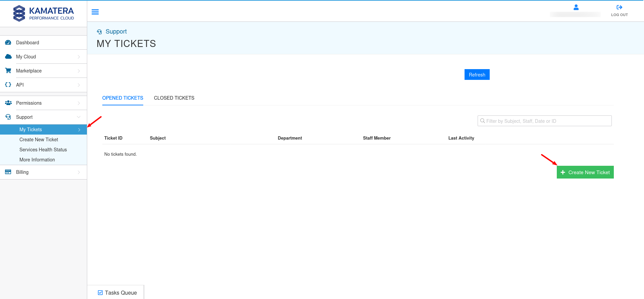The height and width of the screenshot is (299, 644).
Task: Click the green Create New Ticket button
Action: coord(585,172)
